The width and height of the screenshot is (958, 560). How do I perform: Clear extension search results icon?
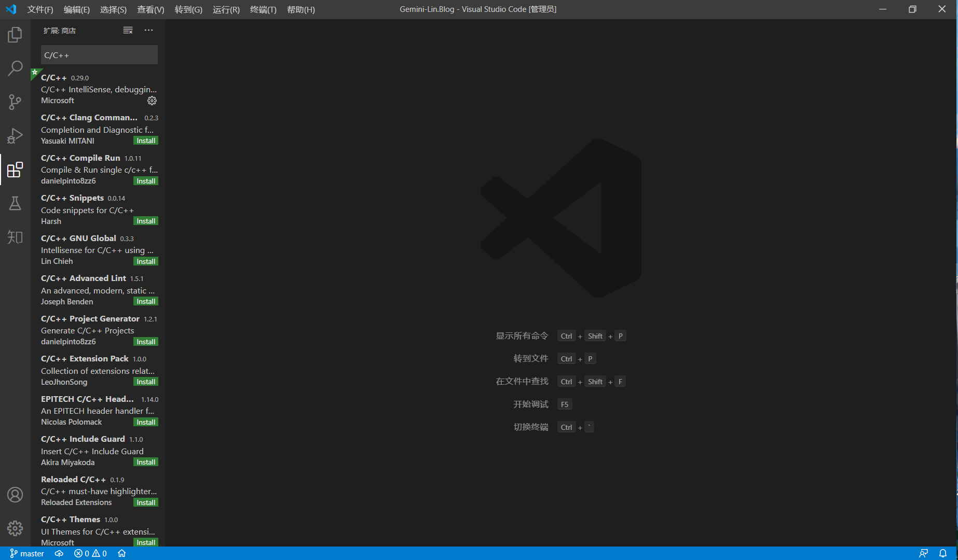coord(128,31)
